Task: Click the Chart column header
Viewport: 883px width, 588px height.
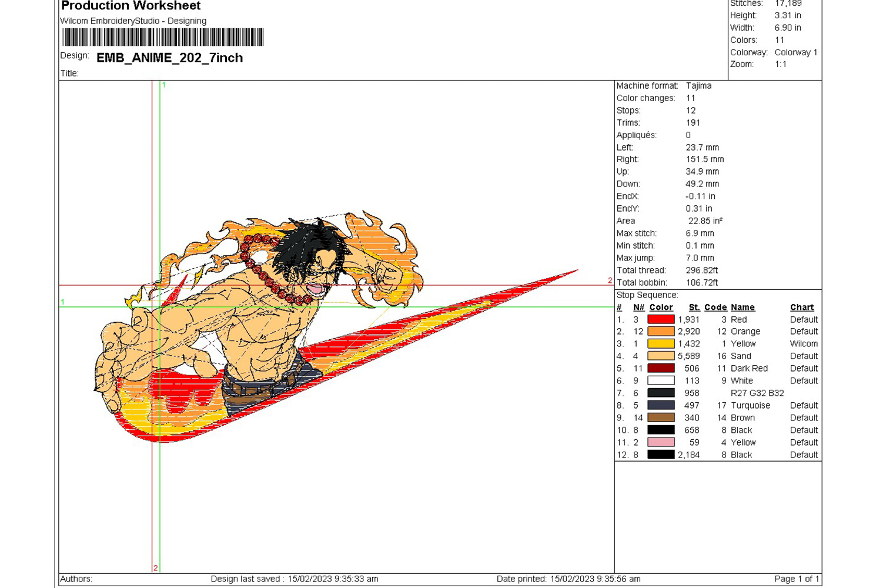Action: click(802, 308)
